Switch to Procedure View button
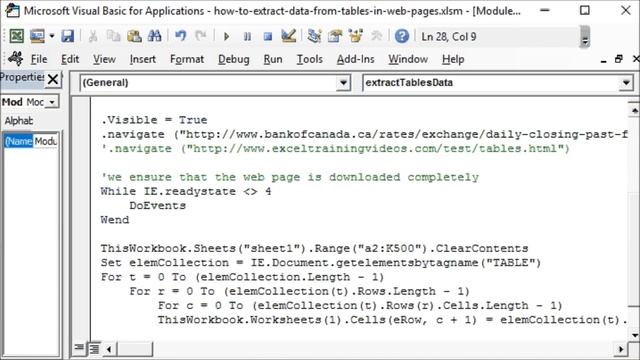Image resolution: width=640 pixels, height=360 pixels. point(80,348)
